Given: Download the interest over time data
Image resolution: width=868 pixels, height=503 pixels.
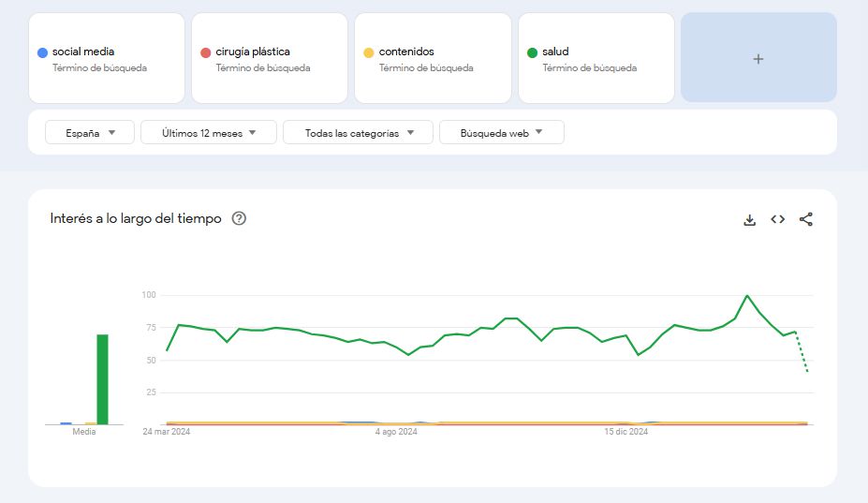Looking at the screenshot, I should (x=749, y=219).
